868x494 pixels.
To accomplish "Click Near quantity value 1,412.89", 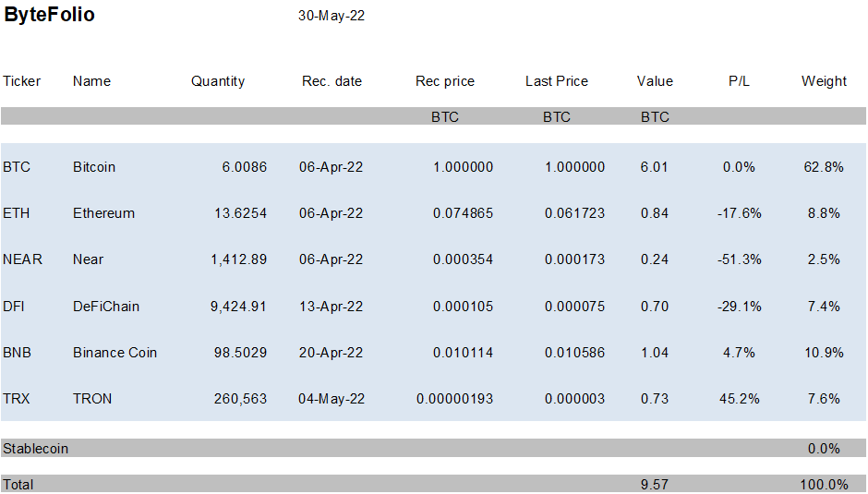I will [238, 259].
